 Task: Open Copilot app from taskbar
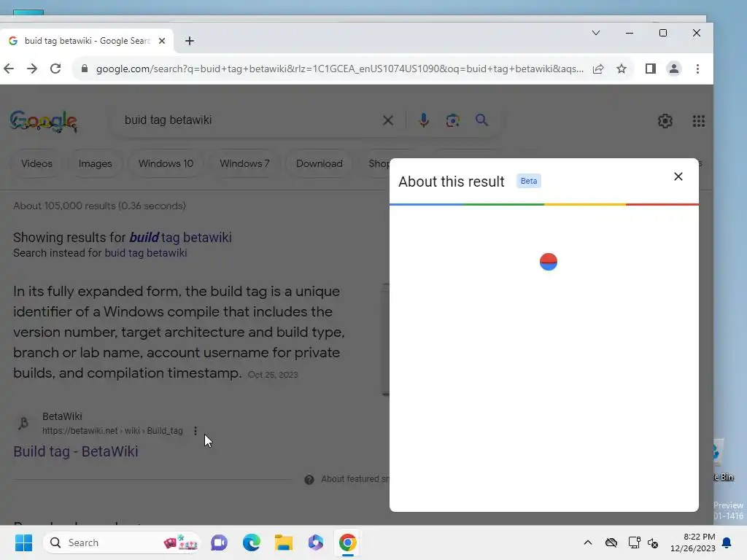click(x=315, y=542)
